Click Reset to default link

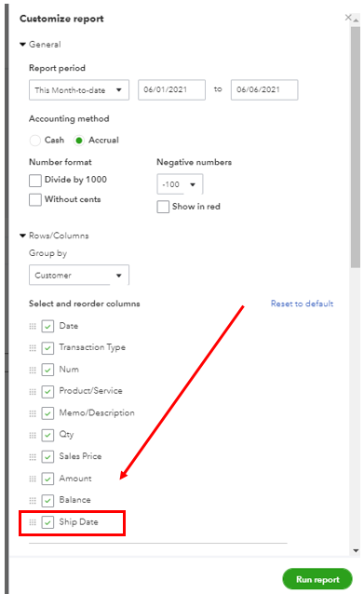tap(302, 304)
